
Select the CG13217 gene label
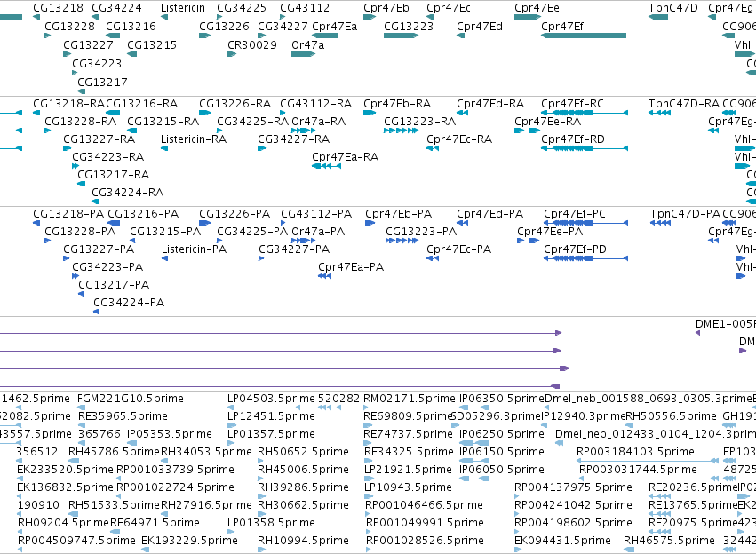click(103, 83)
